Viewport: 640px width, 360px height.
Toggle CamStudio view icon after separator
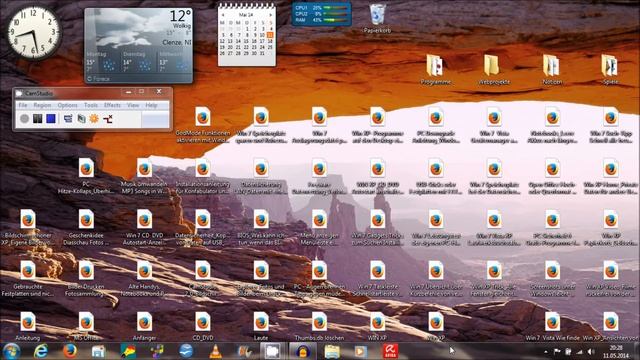68,119
